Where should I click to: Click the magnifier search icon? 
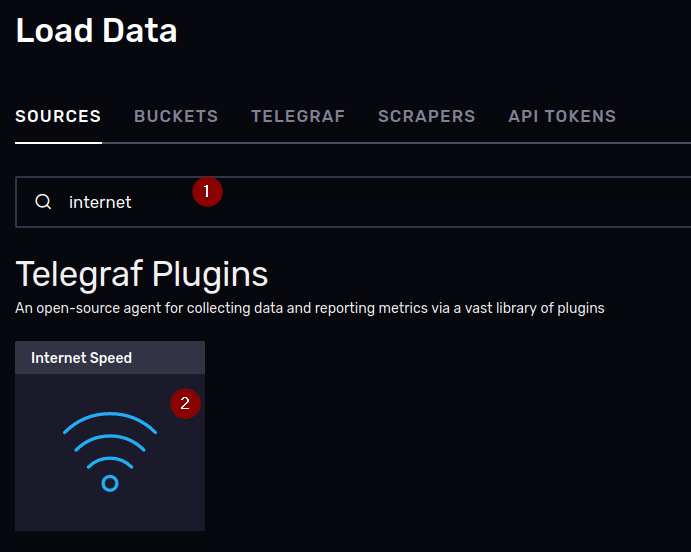pyautogui.click(x=43, y=202)
